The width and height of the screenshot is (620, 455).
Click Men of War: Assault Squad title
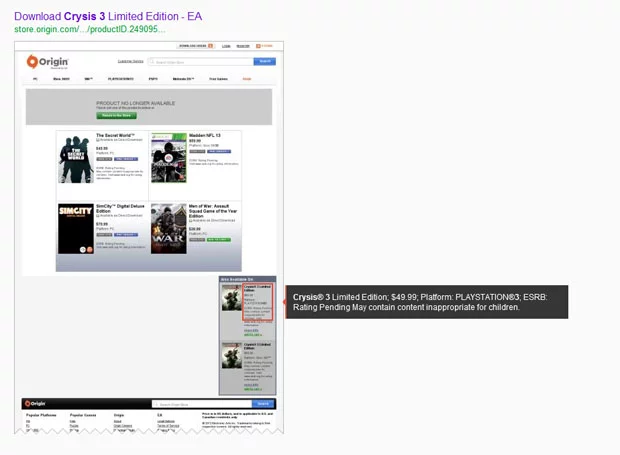click(x=213, y=211)
